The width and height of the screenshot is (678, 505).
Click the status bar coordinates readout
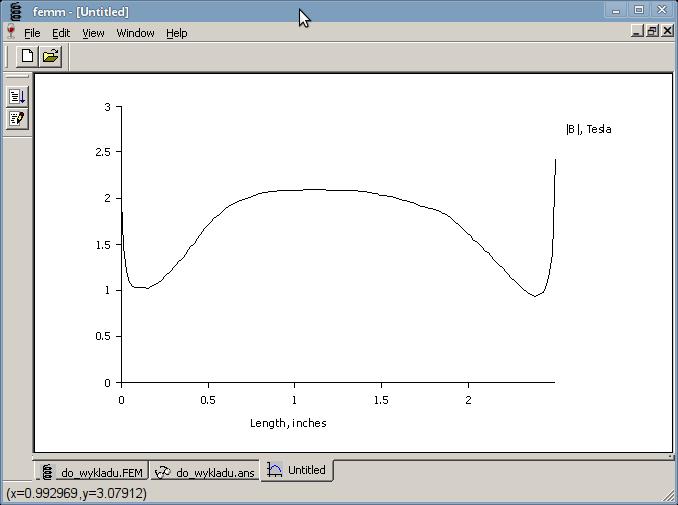[77, 493]
